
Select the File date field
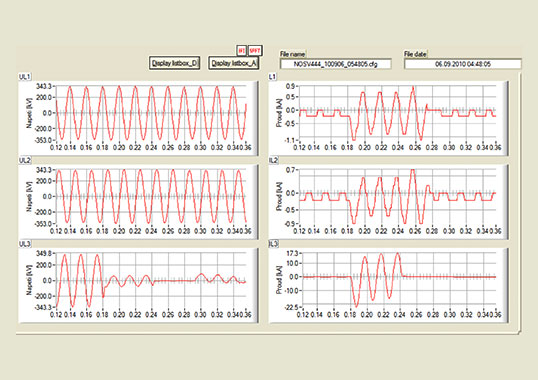pos(463,64)
